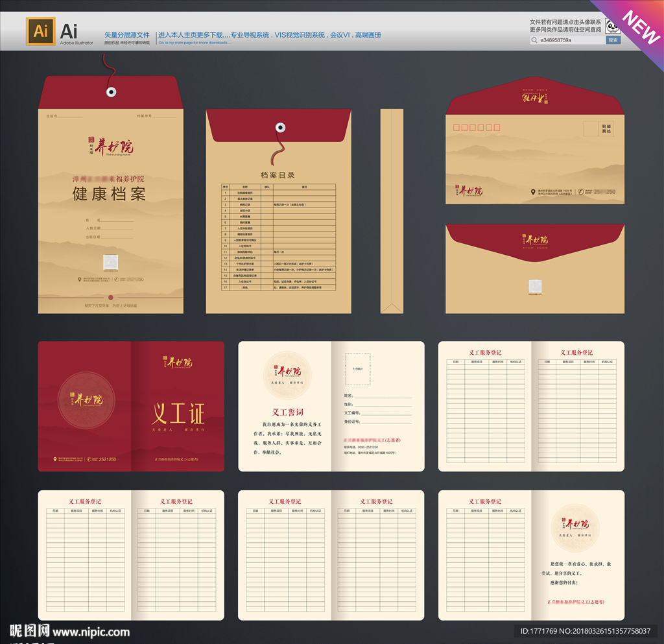The height and width of the screenshot is (644, 664).
Task: Select the 义工誓词 inner page spread
Action: [x=331, y=407]
